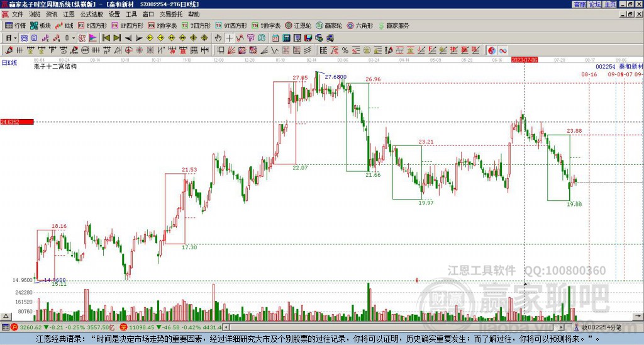
Task: Open the calculator icon
Action: pos(286,38)
